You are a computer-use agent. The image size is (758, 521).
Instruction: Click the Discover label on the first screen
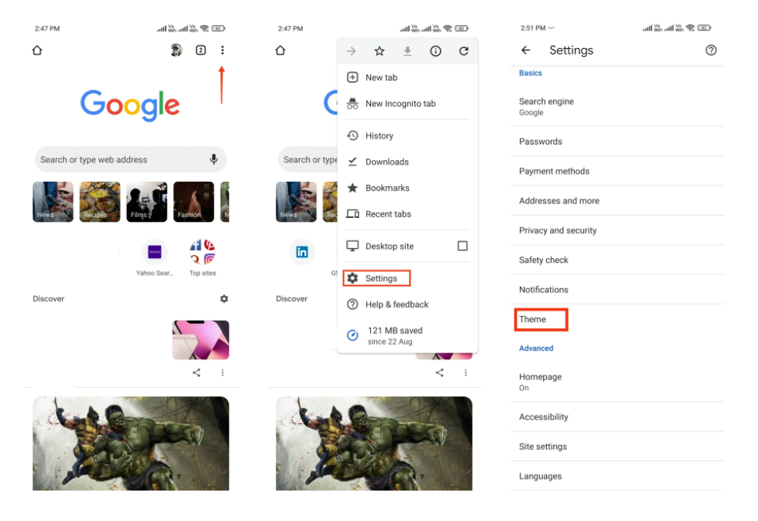[48, 299]
